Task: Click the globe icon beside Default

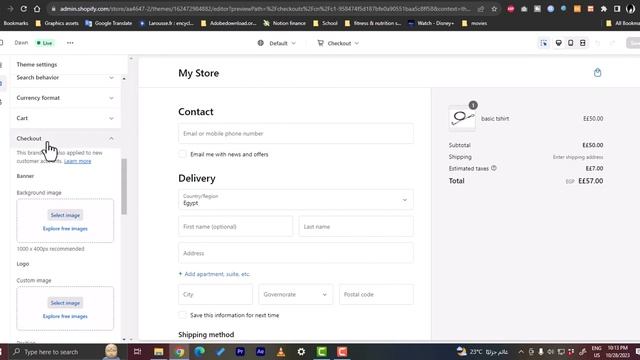Action: click(x=260, y=43)
